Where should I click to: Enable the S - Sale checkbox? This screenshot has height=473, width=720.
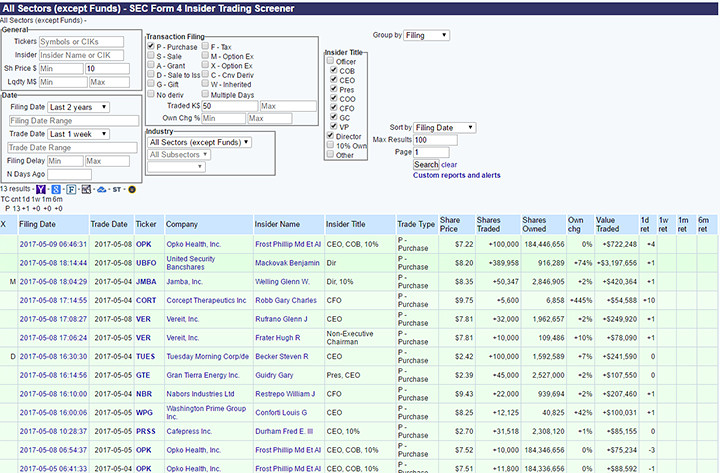151,56
